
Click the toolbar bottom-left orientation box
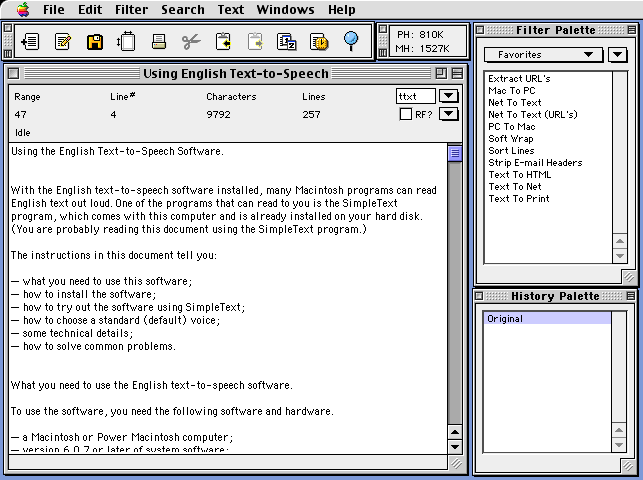pos(8,54)
